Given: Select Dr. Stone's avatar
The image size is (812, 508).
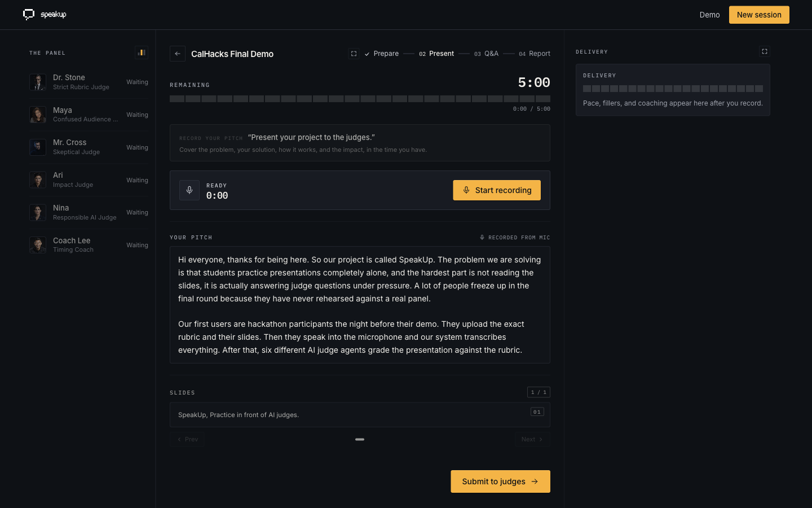Looking at the screenshot, I should pyautogui.click(x=38, y=82).
